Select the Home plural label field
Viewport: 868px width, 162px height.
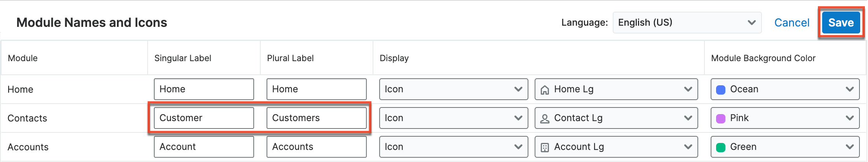coord(316,89)
